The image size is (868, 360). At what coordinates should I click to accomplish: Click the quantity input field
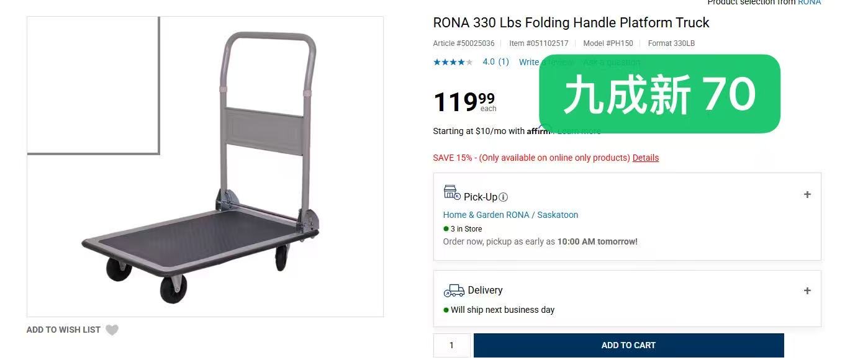coord(451,345)
